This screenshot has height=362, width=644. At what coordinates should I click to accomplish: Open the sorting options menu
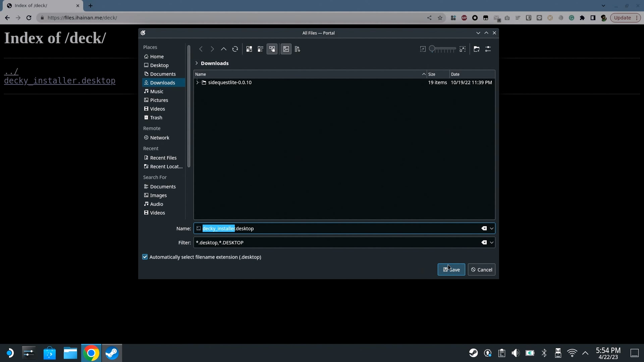point(297,49)
